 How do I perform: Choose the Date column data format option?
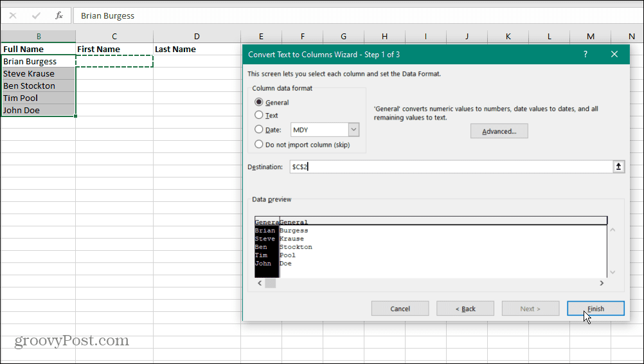(x=259, y=130)
